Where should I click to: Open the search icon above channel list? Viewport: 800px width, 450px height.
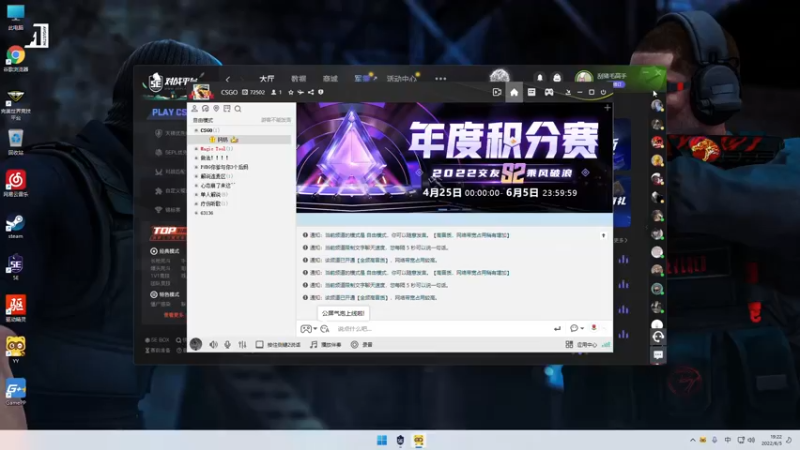coord(238,109)
